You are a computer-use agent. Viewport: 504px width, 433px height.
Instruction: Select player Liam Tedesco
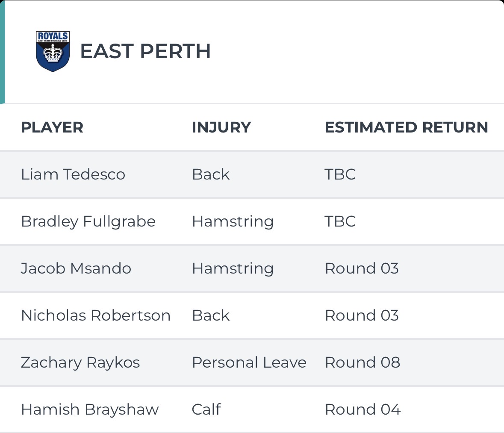click(x=73, y=174)
